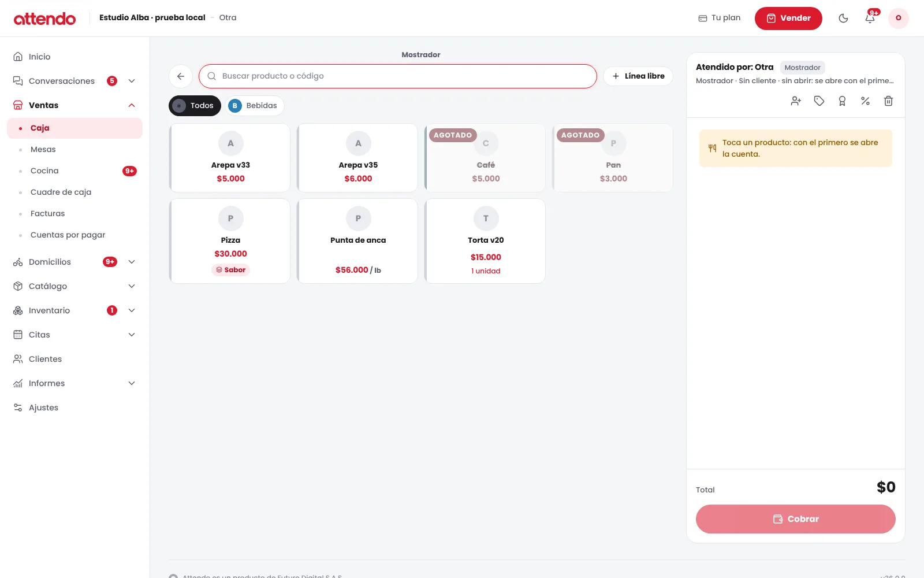
Task: Click the add customer icon
Action: (x=796, y=101)
